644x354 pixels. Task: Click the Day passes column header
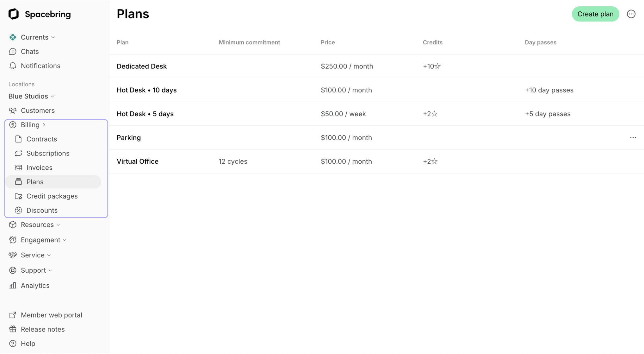pyautogui.click(x=541, y=42)
